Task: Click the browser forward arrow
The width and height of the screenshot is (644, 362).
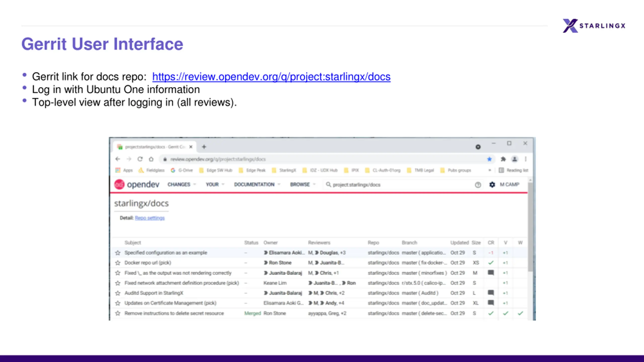Action: [x=129, y=159]
